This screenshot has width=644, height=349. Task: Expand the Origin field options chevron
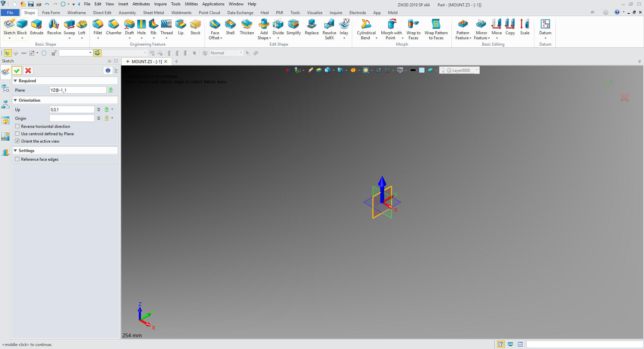(99, 118)
